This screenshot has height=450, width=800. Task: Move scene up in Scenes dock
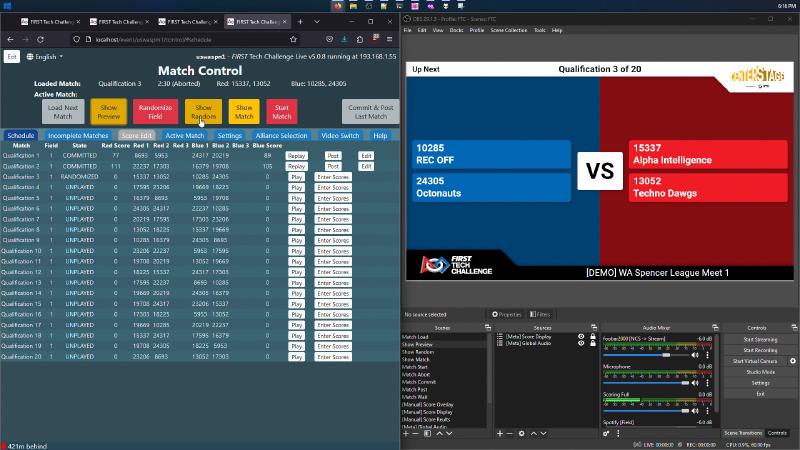439,433
